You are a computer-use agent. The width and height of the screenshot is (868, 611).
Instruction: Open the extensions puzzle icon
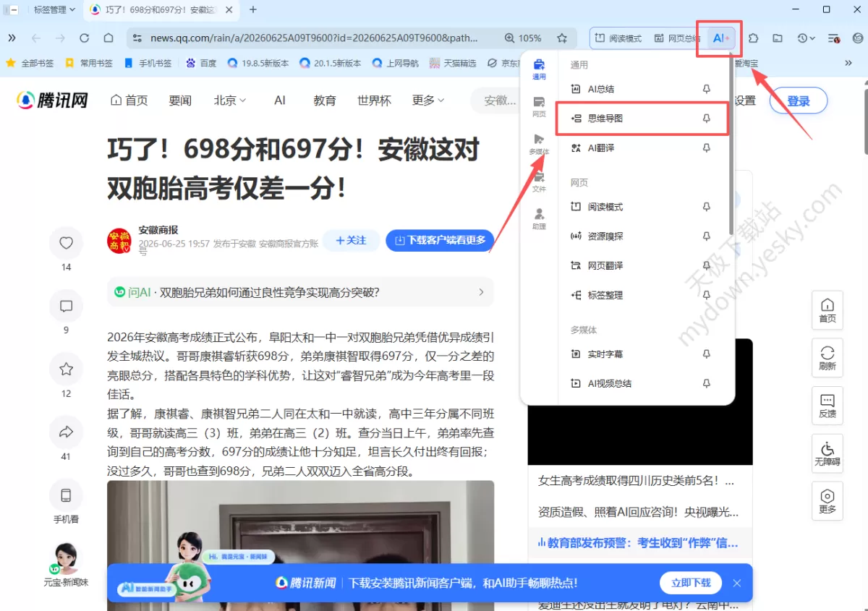[753, 38]
